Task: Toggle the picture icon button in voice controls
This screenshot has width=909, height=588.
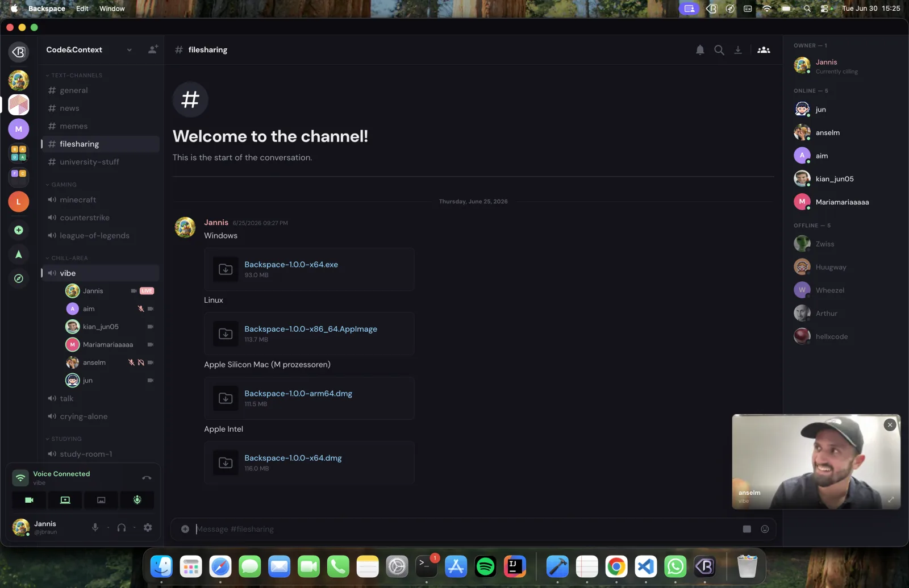Action: [x=101, y=500]
